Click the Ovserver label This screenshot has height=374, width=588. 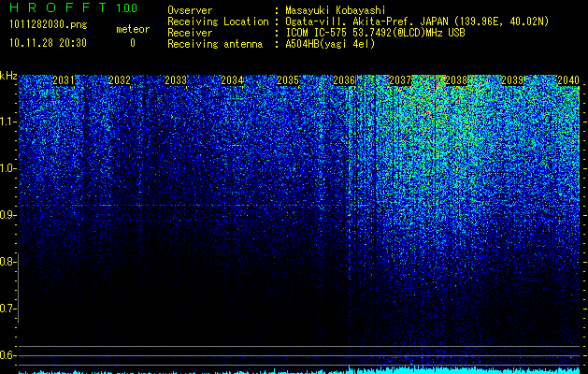(x=190, y=10)
